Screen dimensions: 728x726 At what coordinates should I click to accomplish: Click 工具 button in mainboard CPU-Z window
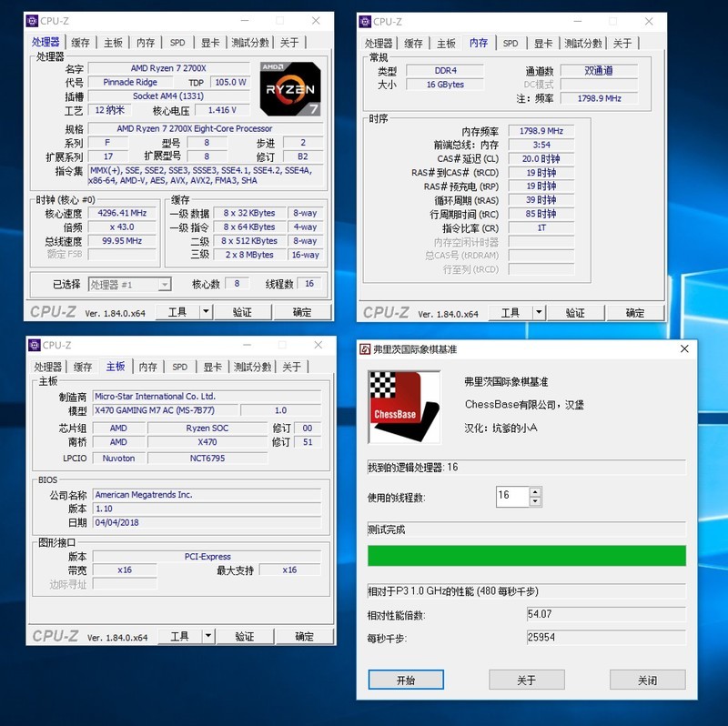[x=179, y=636]
